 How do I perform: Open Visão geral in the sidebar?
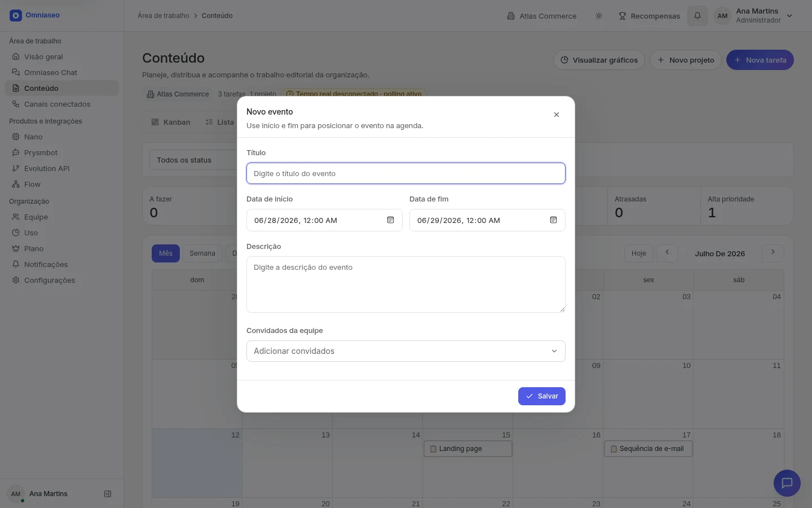pyautogui.click(x=61, y=56)
